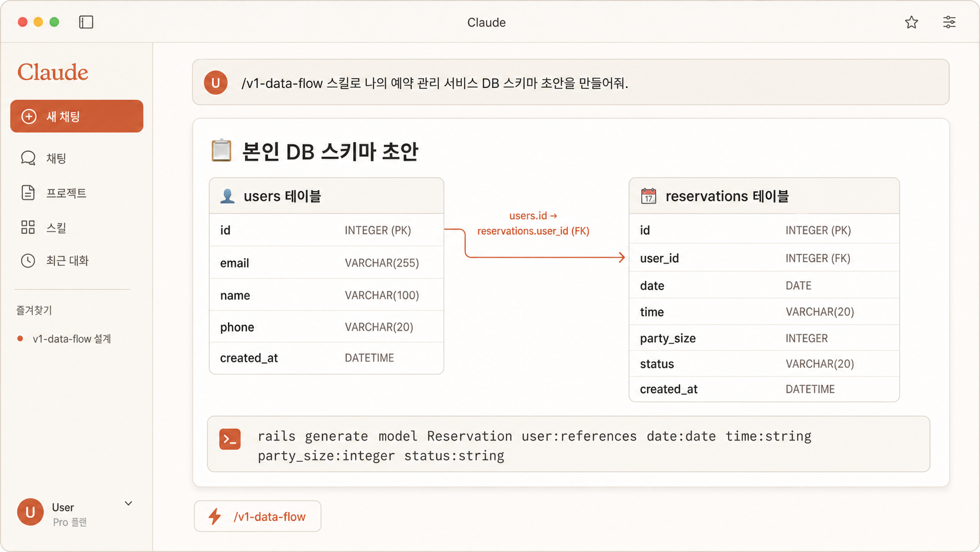Toggle the sidebar panel icon
The width and height of the screenshot is (980, 552).
click(86, 22)
